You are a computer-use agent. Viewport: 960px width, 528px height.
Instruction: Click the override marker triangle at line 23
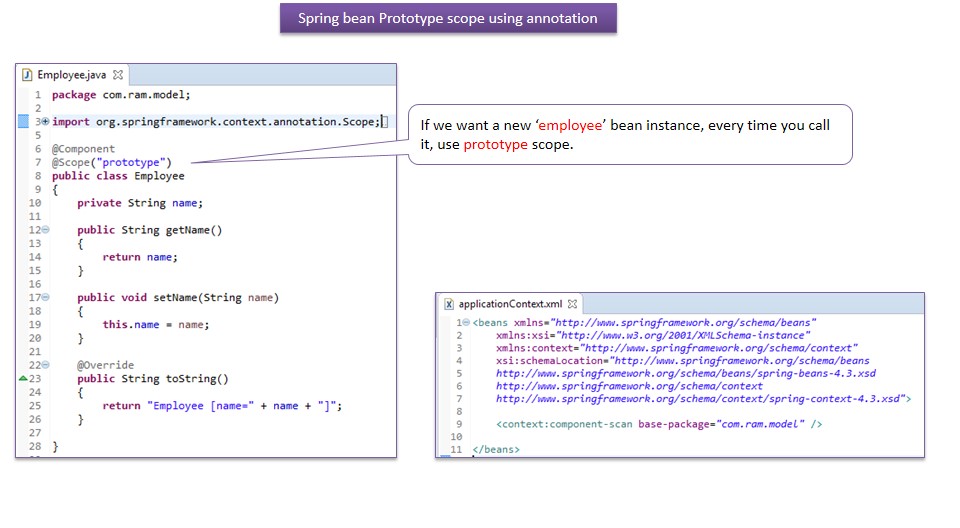click(x=23, y=378)
